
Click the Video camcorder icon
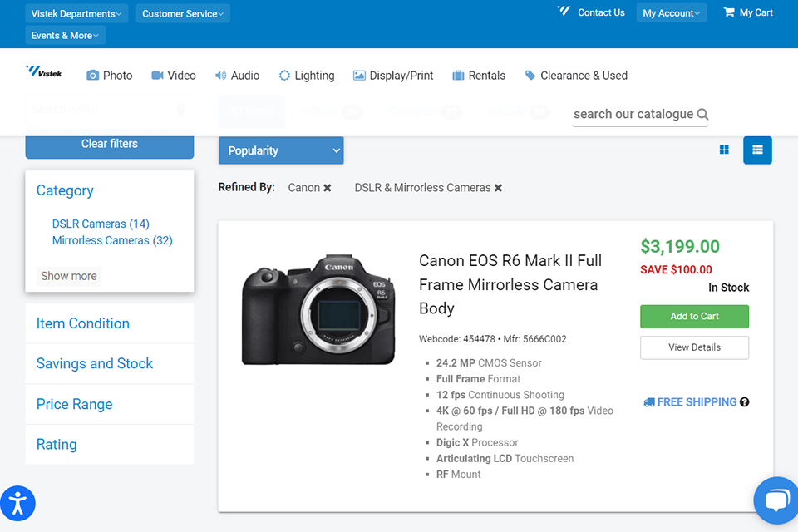pyautogui.click(x=158, y=76)
